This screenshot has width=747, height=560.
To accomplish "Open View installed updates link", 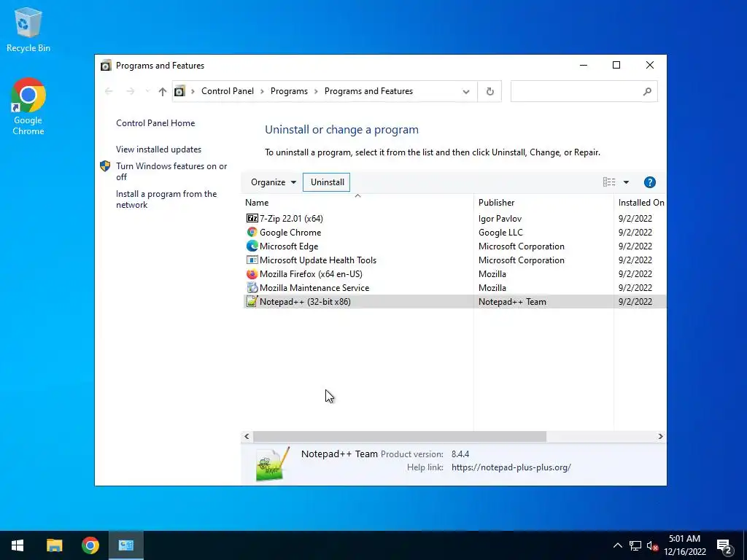I will click(158, 149).
